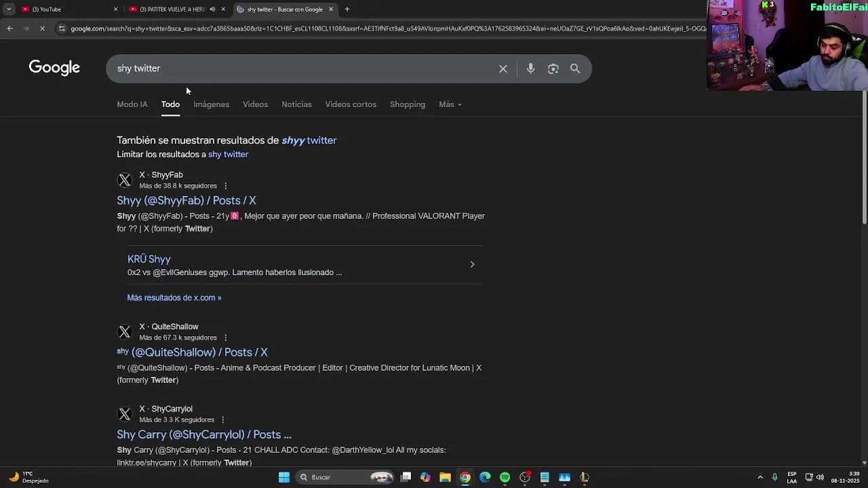Click the text 'Más de 38.8 k seguidores'
This screenshot has width=868, height=488.
[x=178, y=186]
